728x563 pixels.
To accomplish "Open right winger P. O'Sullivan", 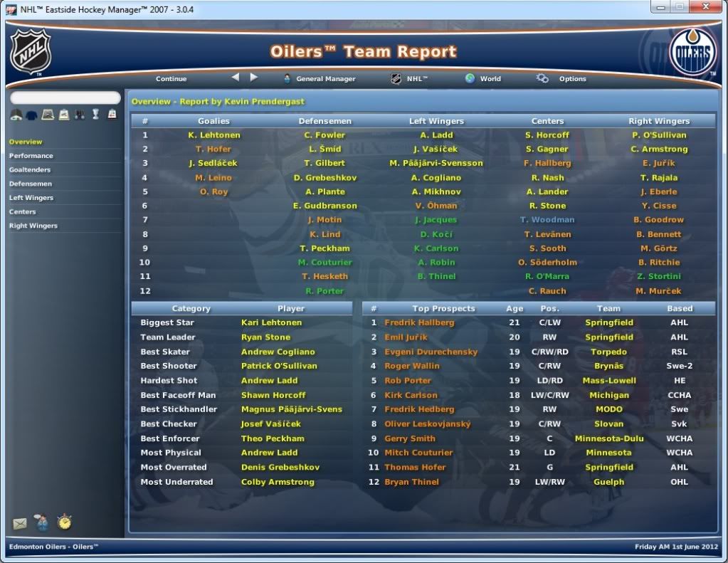I will coord(659,135).
